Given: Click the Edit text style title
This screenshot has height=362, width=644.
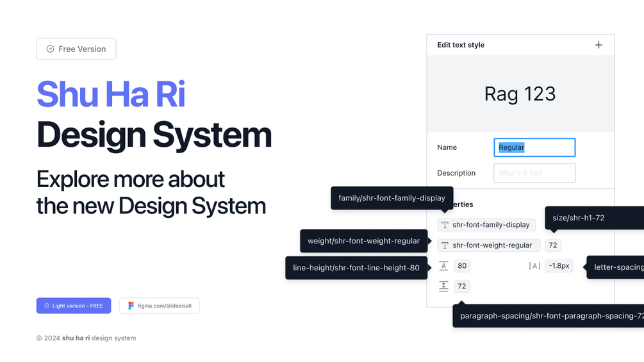Looking at the screenshot, I should [460, 45].
